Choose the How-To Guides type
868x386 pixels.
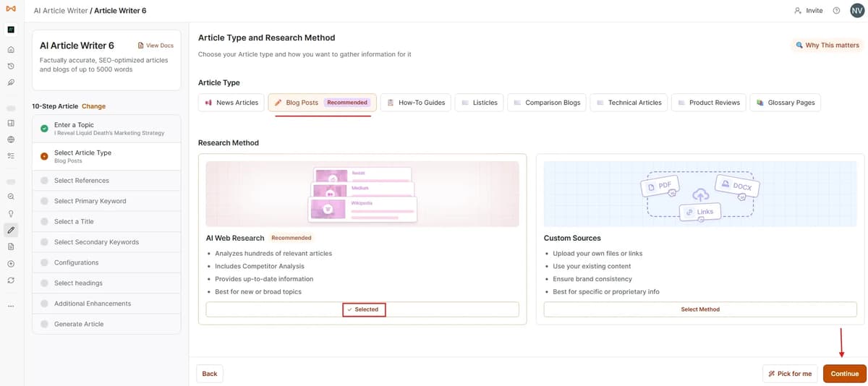tap(415, 103)
